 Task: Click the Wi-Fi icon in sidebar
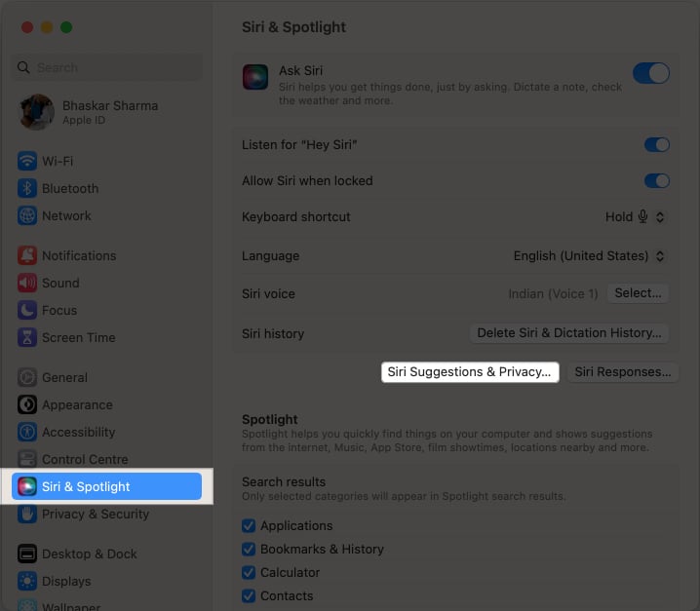pyautogui.click(x=27, y=161)
